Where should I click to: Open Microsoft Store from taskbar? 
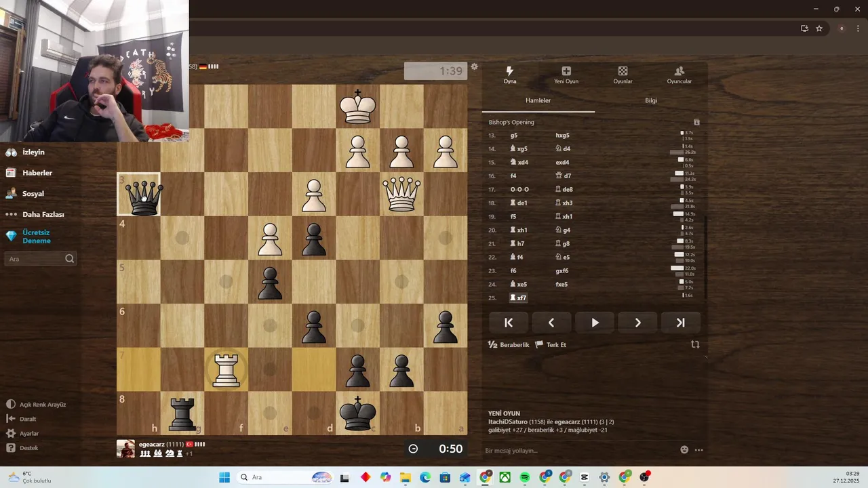[x=445, y=477]
